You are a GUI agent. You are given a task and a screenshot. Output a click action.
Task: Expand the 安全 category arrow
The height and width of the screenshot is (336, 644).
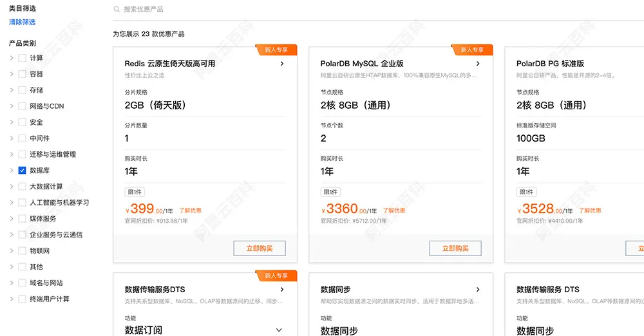(12, 122)
